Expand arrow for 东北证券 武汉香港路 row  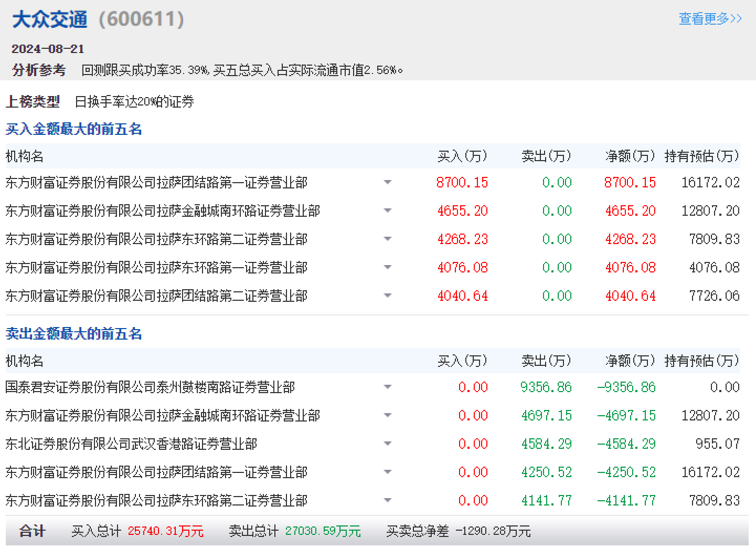pyautogui.click(x=388, y=444)
